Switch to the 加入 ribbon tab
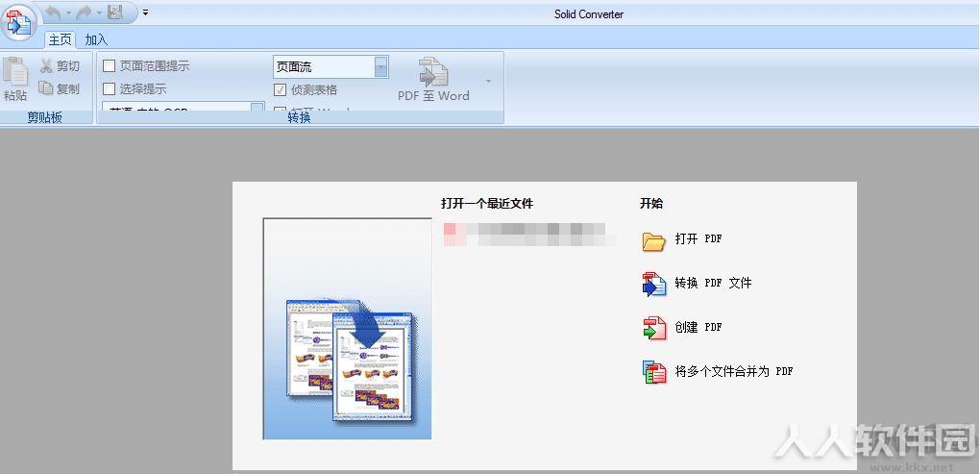Screen dimensions: 980x474 tap(96, 40)
